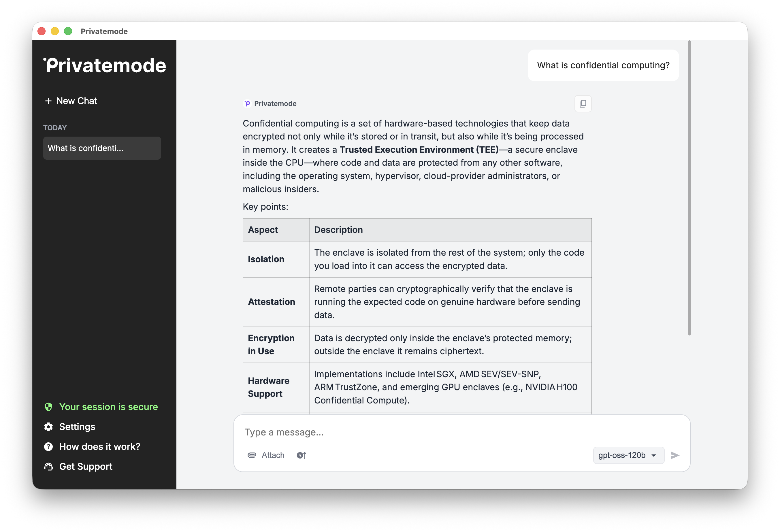Click the user's question bubble
780x532 pixels.
[x=603, y=65]
